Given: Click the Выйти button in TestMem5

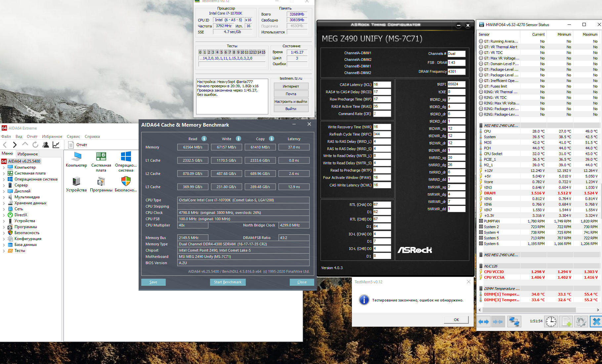Looking at the screenshot, I should point(291,109).
